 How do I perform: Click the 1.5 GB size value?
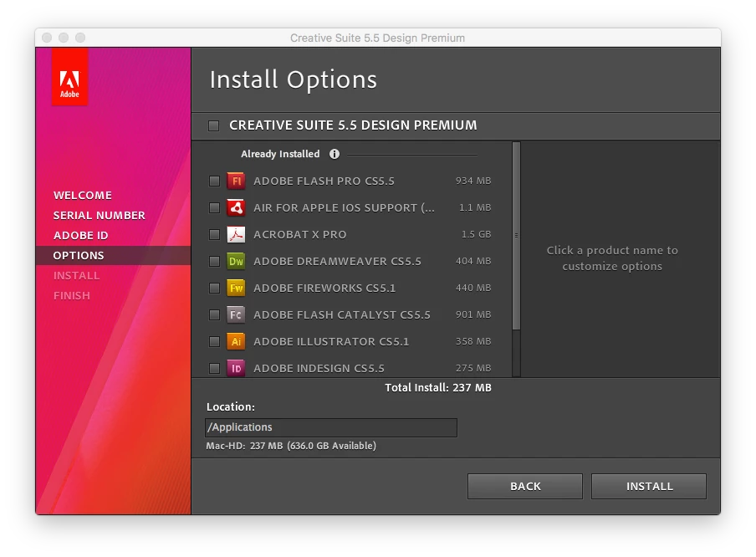pyautogui.click(x=477, y=234)
